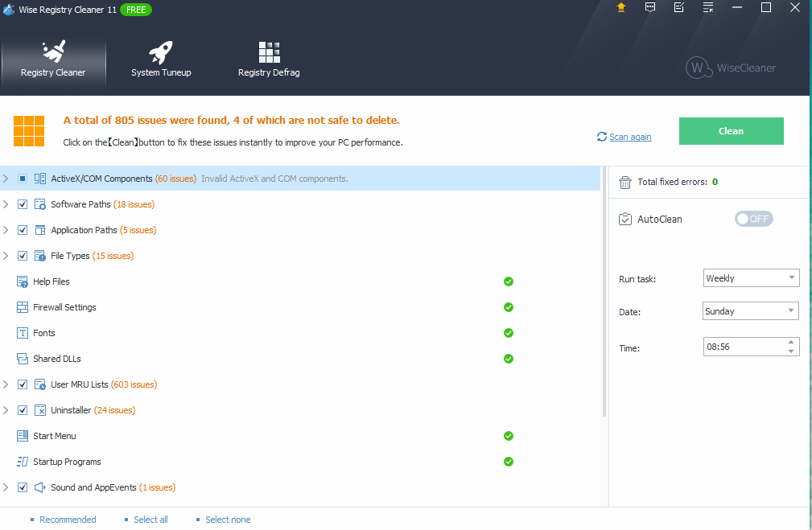The width and height of the screenshot is (812, 530).
Task: Open the menu list icon in title bar
Action: pyautogui.click(x=708, y=8)
